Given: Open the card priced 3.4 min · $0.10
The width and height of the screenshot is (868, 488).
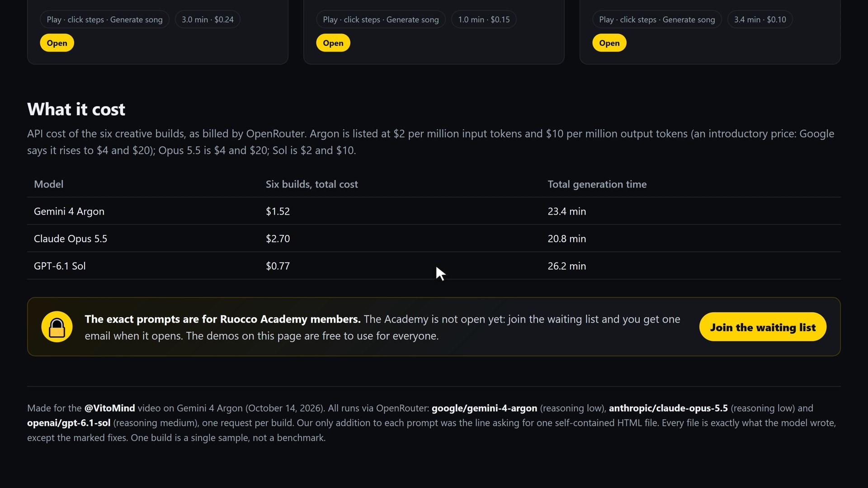Looking at the screenshot, I should (x=609, y=43).
